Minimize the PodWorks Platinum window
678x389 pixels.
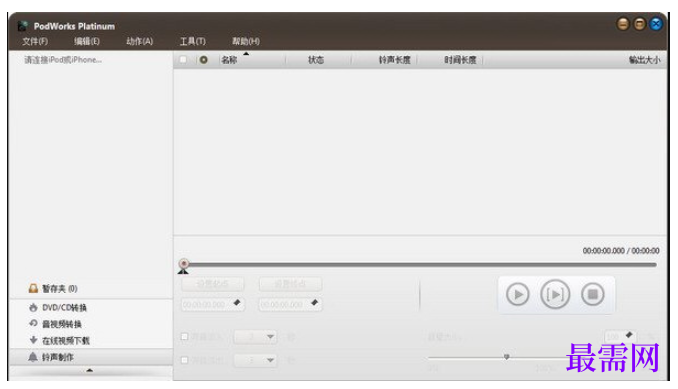623,24
